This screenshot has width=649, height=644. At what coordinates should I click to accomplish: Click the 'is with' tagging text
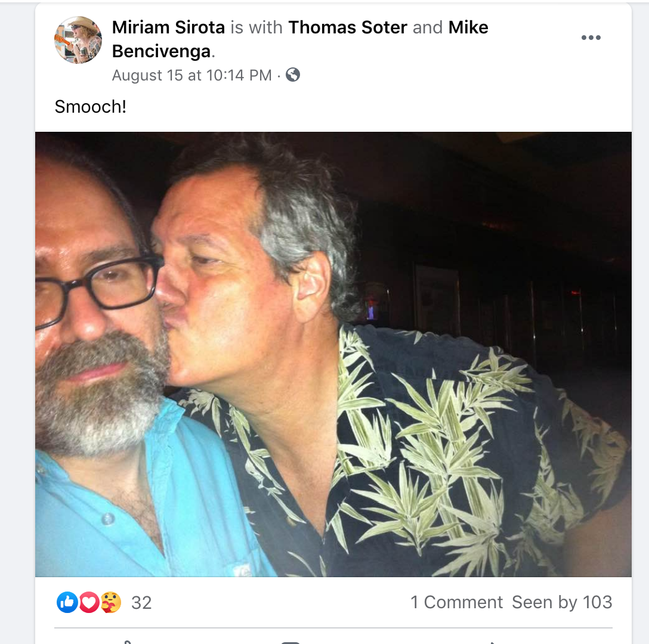(256, 27)
